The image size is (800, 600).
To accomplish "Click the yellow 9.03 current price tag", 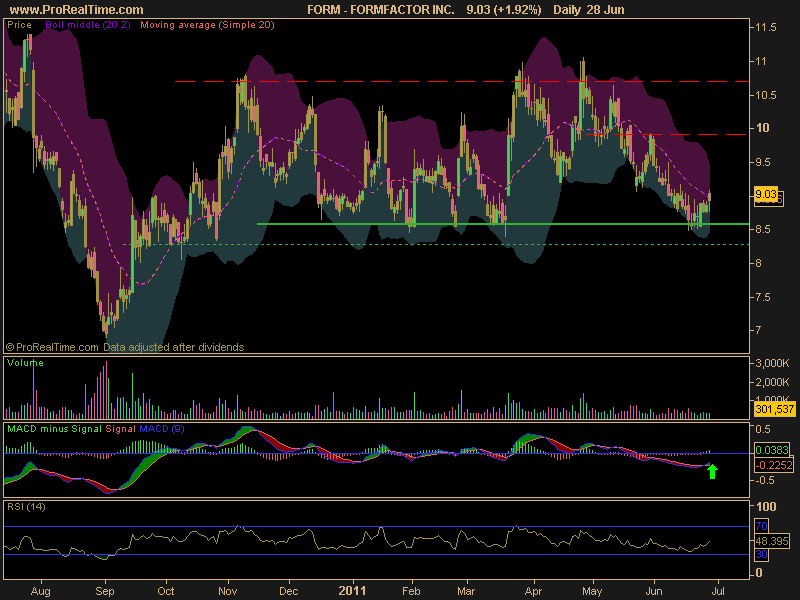I will click(766, 194).
